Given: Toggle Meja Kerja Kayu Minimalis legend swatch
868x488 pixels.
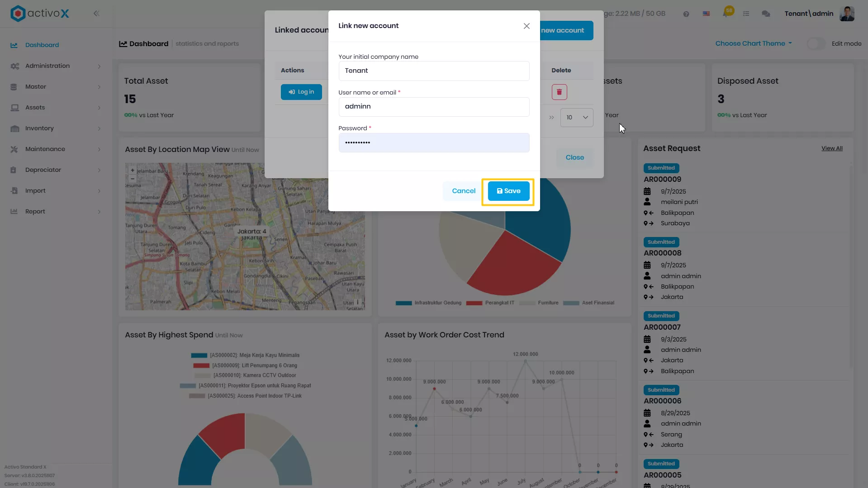Looking at the screenshot, I should click(199, 355).
